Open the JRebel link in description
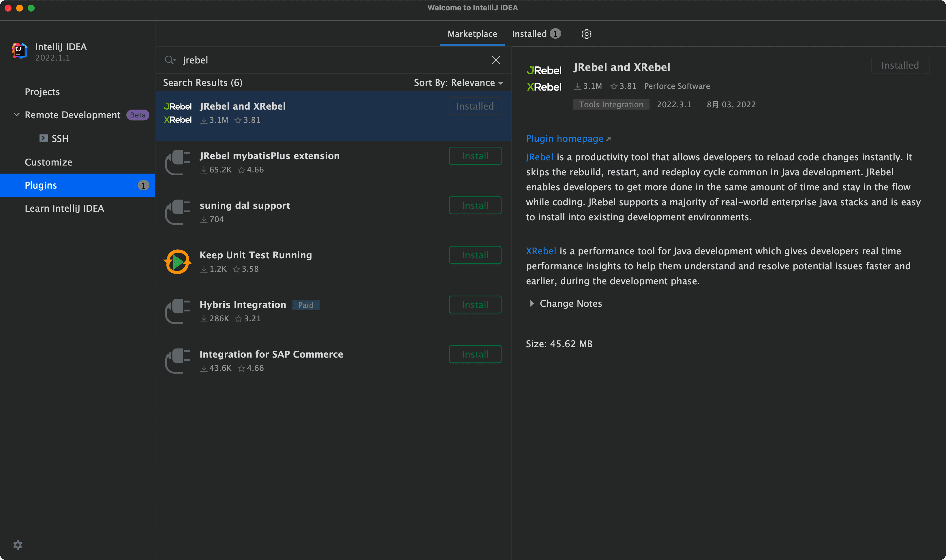946x560 pixels. [x=540, y=157]
